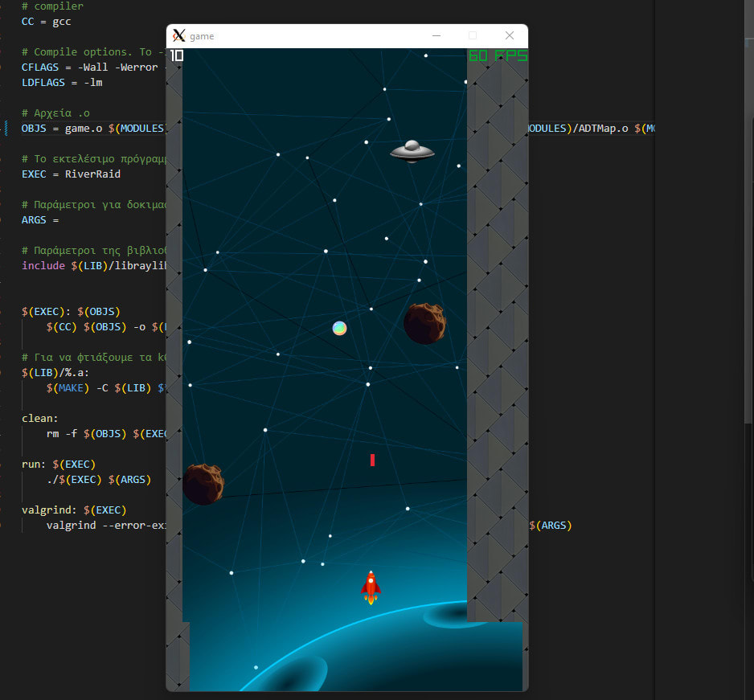Click the disabled maximize button of game window
The width and height of the screenshot is (754, 700).
tap(473, 35)
